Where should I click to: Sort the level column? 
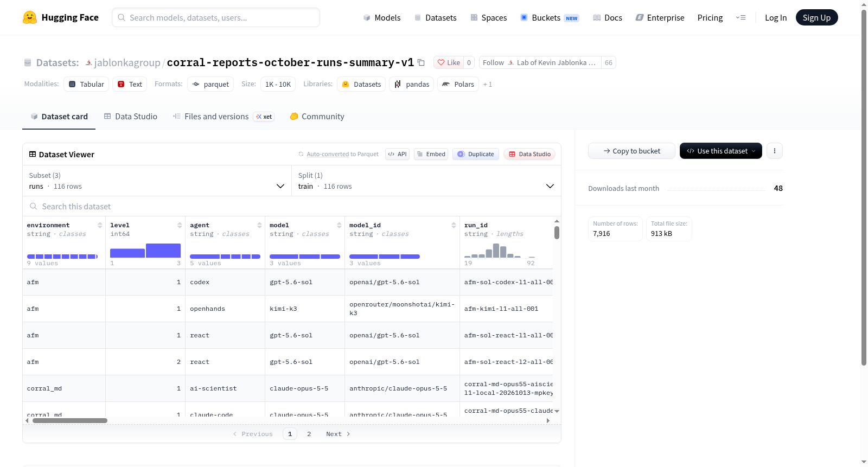pyautogui.click(x=180, y=225)
